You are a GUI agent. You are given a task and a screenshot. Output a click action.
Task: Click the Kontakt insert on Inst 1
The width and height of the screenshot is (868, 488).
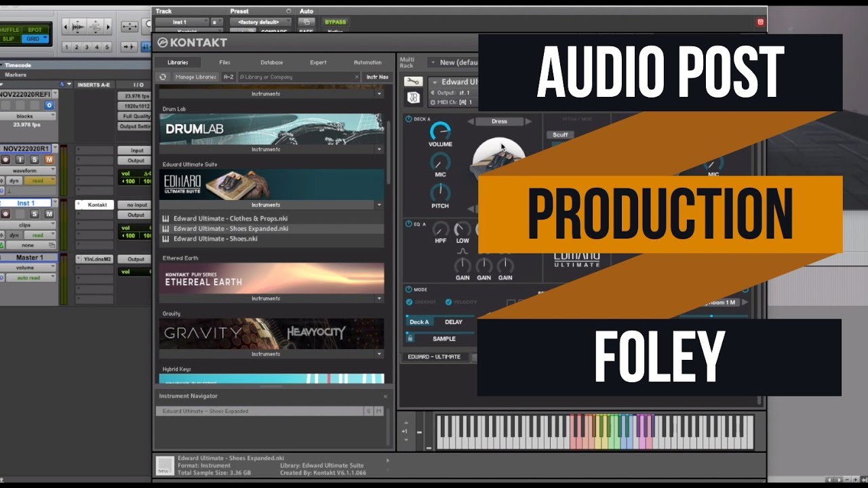pos(94,205)
